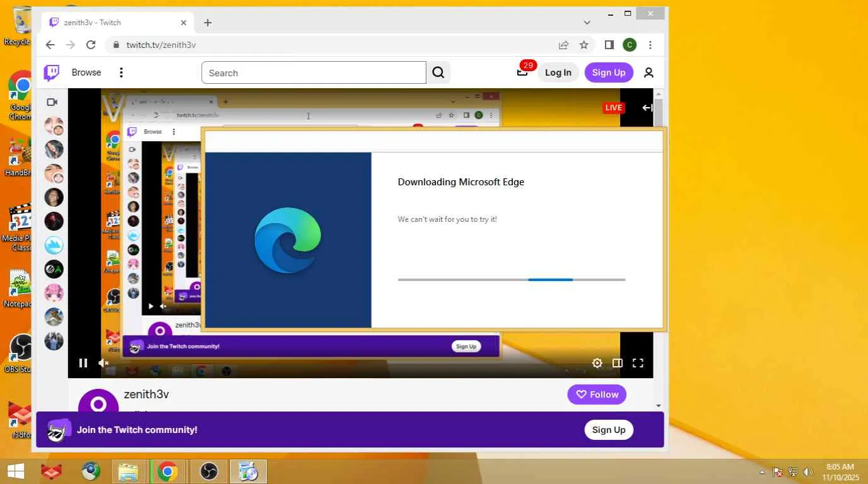The height and width of the screenshot is (484, 868).
Task: Open the Chrome profile C avatar
Action: pyautogui.click(x=630, y=45)
